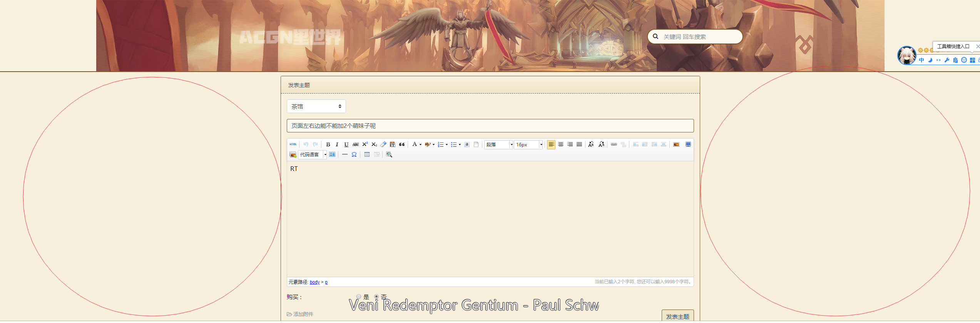This screenshot has height=323, width=980.
Task: Click the 添加附件 add attachment link
Action: point(300,314)
